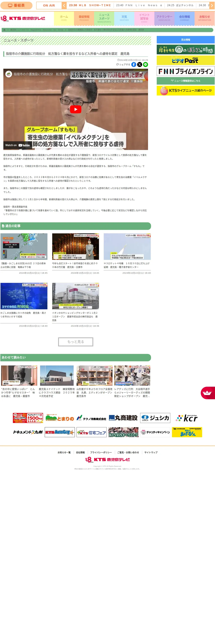Play the YouTube news video
Screen dimensions: 215x644
pyautogui.click(x=76, y=109)
